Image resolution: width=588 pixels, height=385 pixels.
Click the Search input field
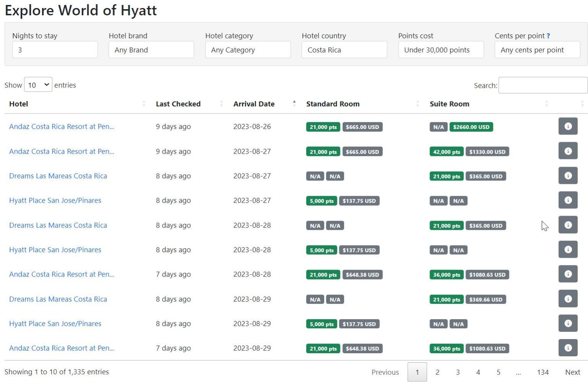pyautogui.click(x=542, y=85)
